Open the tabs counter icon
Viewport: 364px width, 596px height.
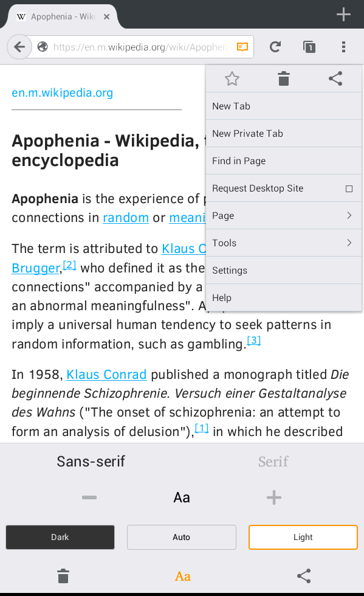click(309, 47)
